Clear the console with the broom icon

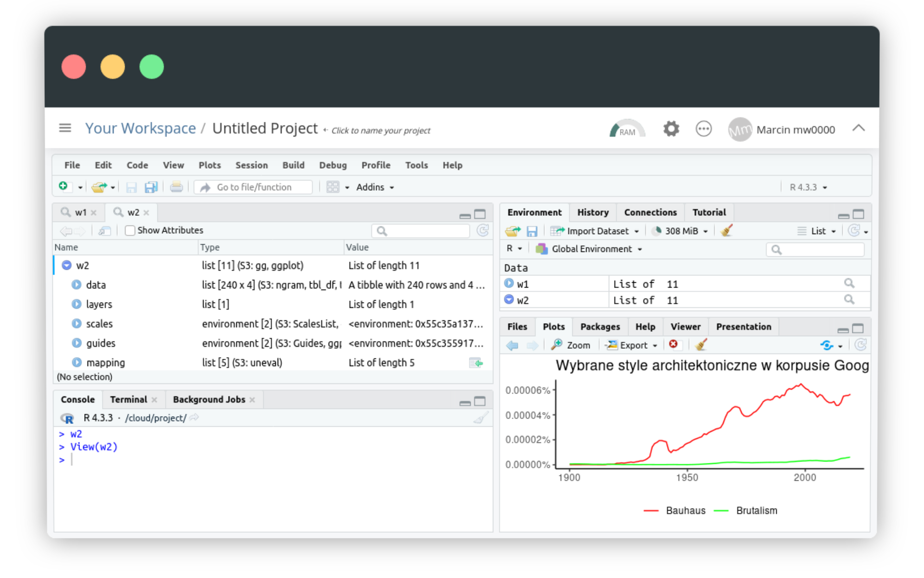pos(481,418)
